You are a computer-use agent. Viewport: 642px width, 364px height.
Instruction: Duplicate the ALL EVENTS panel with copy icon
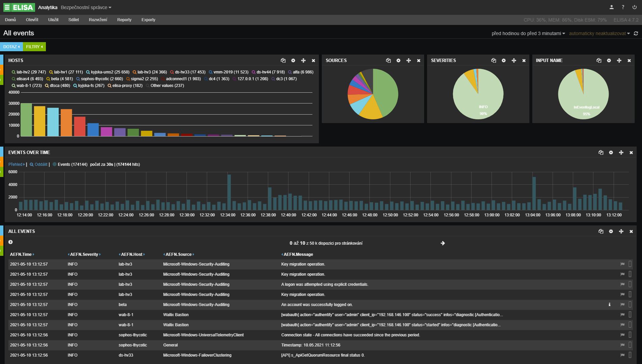pos(601,231)
